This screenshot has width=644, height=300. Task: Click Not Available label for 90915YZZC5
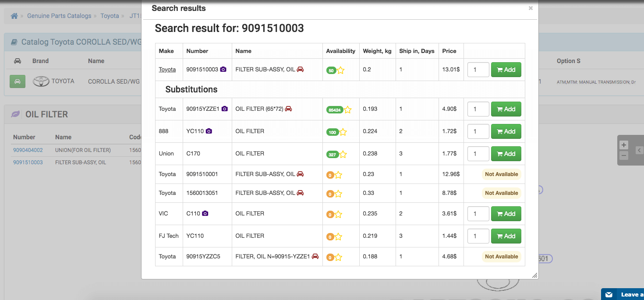pyautogui.click(x=502, y=257)
